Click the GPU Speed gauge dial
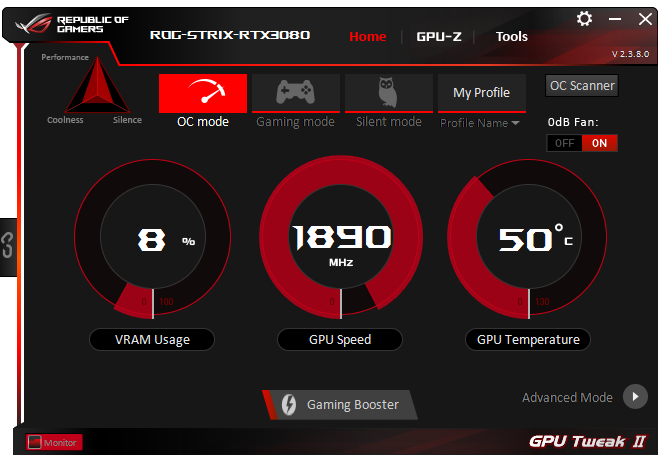This screenshot has height=455, width=660. pyautogui.click(x=341, y=238)
